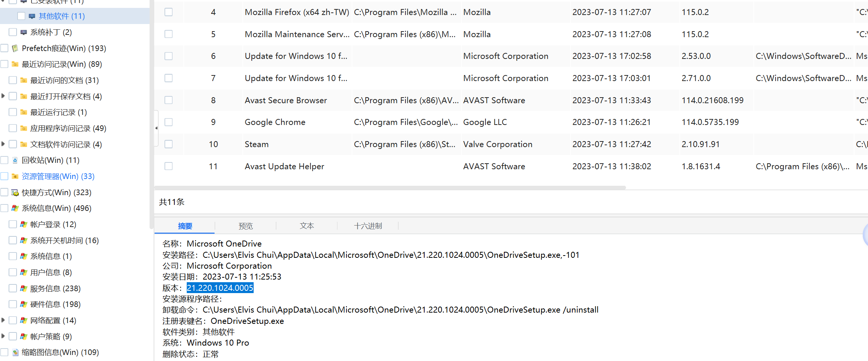Image resolution: width=868 pixels, height=361 pixels.
Task: Click the Prefetch痕迹(Win) notebook icon
Action: (x=15, y=48)
